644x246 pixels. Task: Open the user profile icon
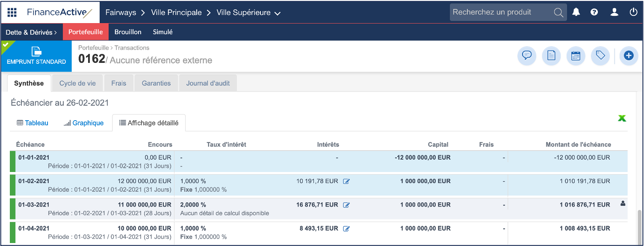tap(614, 12)
